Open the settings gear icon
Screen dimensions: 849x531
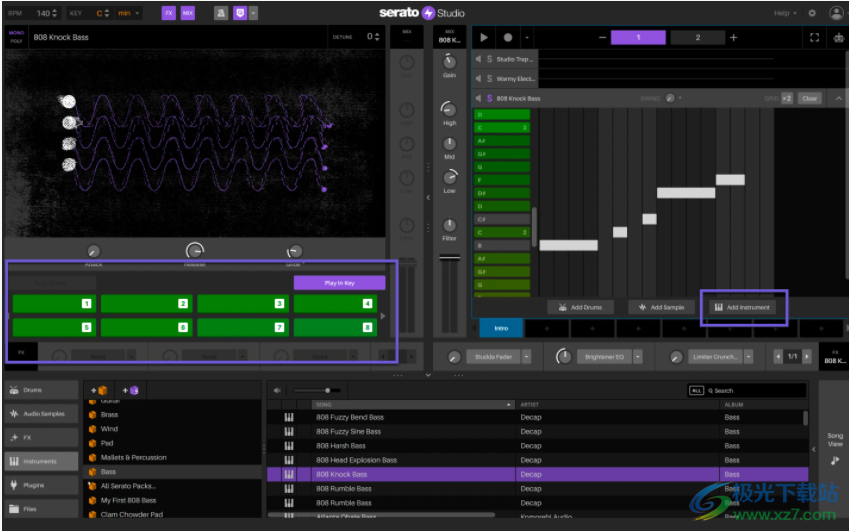812,13
